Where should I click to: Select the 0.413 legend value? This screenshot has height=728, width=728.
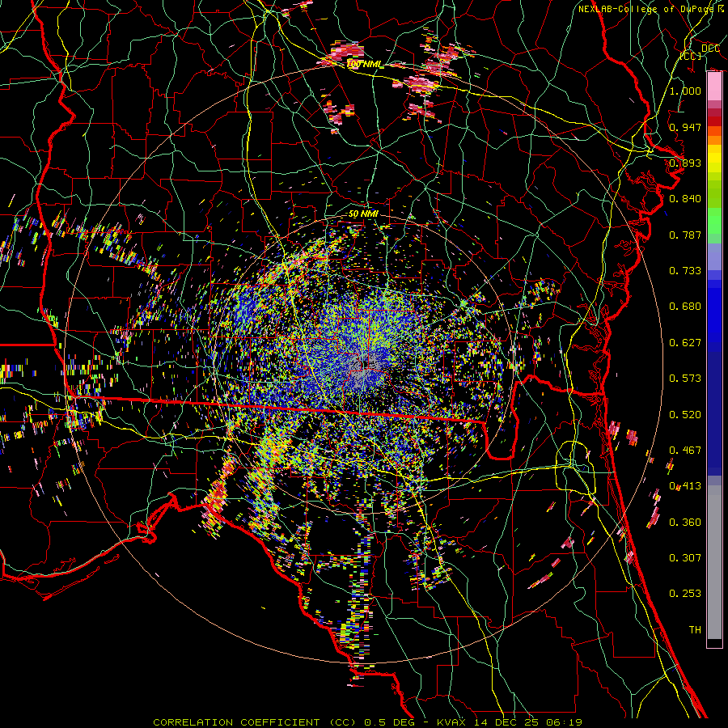685,486
